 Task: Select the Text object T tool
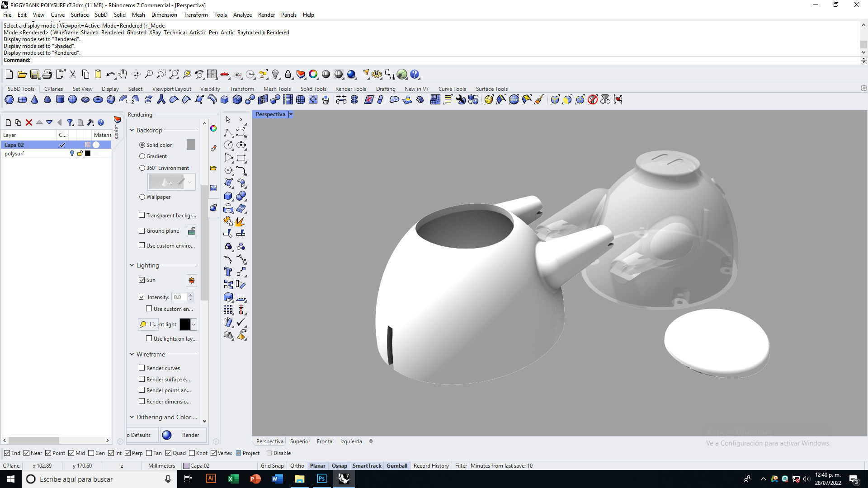pyautogui.click(x=228, y=272)
